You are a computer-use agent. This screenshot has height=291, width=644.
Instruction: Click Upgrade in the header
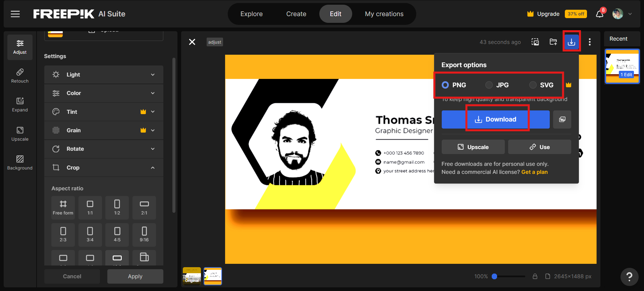(543, 14)
